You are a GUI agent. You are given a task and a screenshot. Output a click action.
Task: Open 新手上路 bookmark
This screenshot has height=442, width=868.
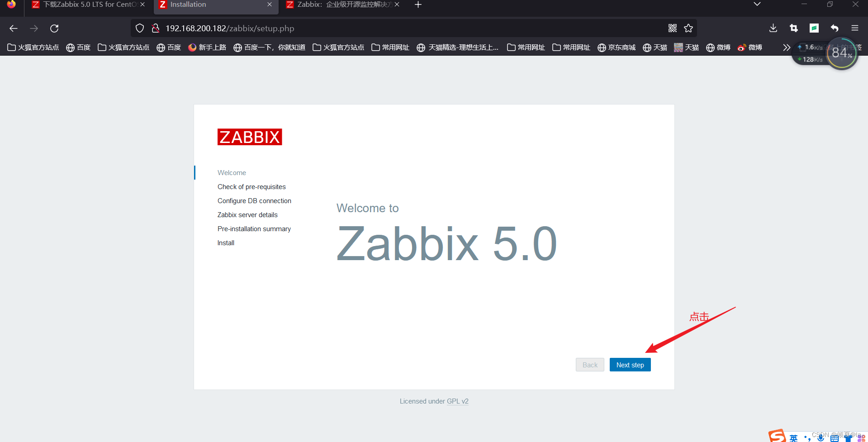(207, 48)
